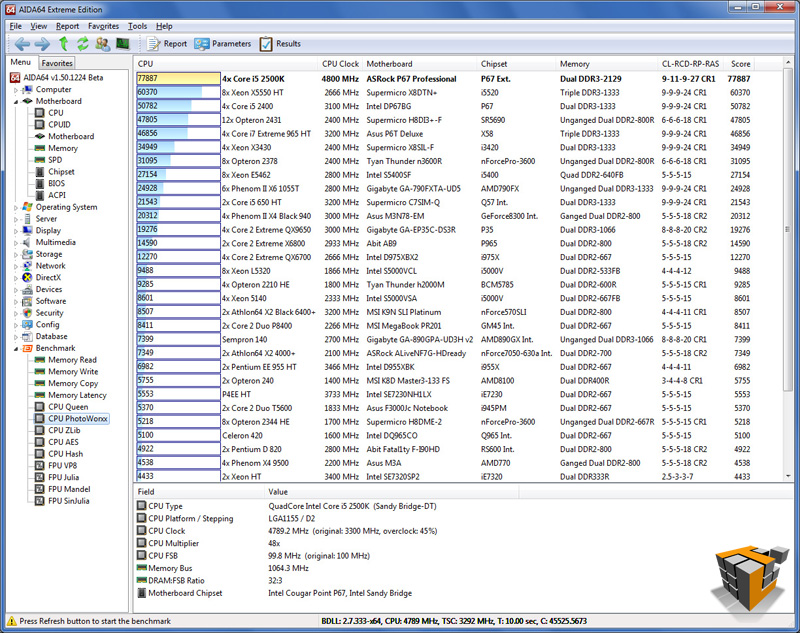Expand the Storage tree node

tap(16, 255)
